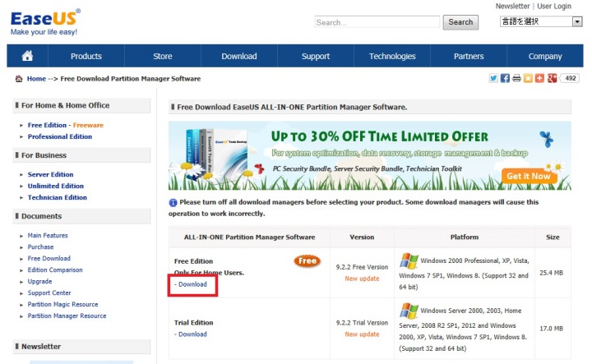This screenshot has width=592, height=364.
Task: Click the For Business section header
Action: (81, 155)
